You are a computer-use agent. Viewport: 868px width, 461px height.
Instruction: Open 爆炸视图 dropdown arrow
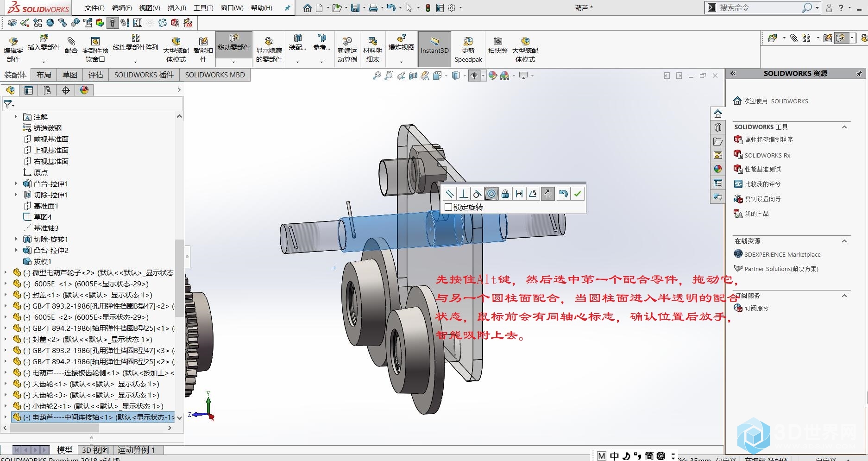[x=402, y=62]
